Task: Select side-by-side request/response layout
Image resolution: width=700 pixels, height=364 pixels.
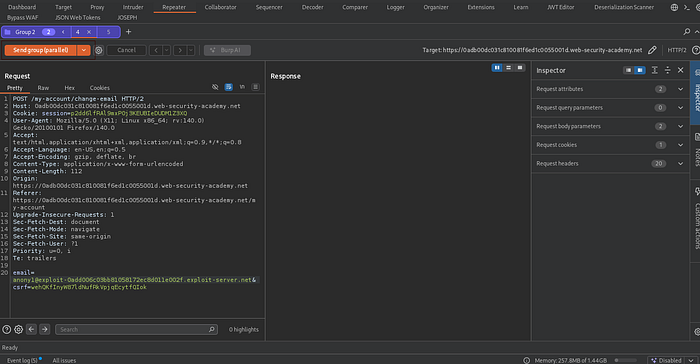Action: [497, 67]
